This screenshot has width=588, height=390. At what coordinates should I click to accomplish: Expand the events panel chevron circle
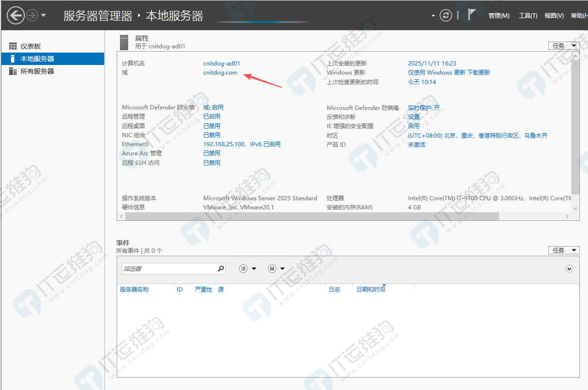click(569, 269)
